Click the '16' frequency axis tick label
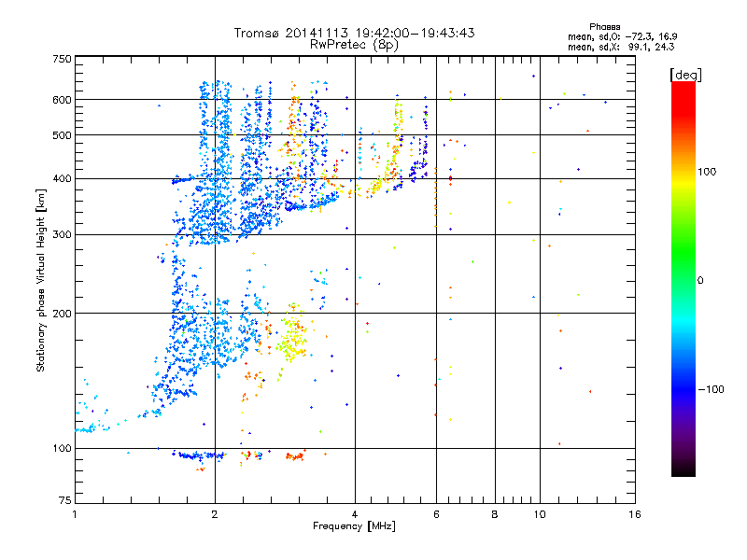The width and height of the screenshot is (747, 560). click(x=635, y=514)
